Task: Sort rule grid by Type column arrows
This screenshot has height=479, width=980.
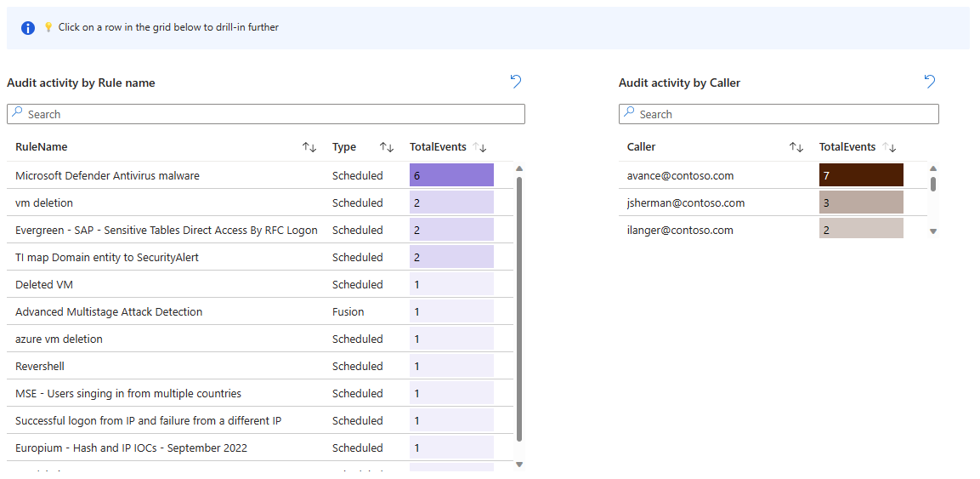Action: click(x=386, y=147)
